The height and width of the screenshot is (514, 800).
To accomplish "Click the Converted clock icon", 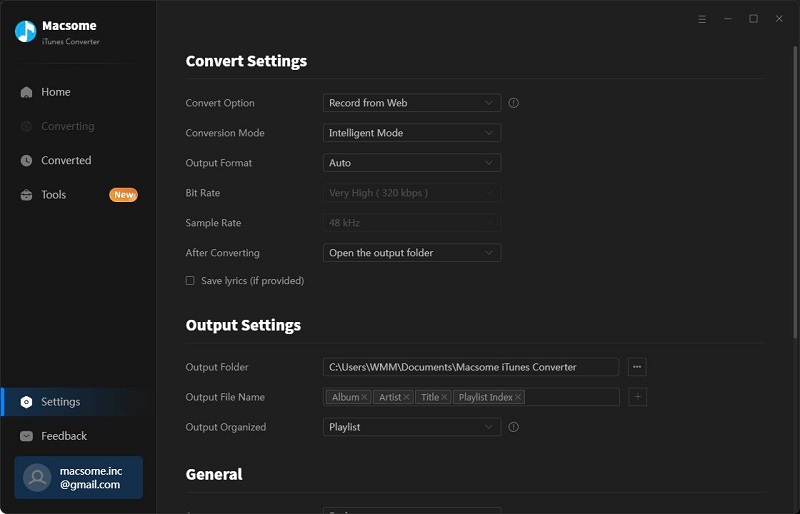I will [x=26, y=160].
